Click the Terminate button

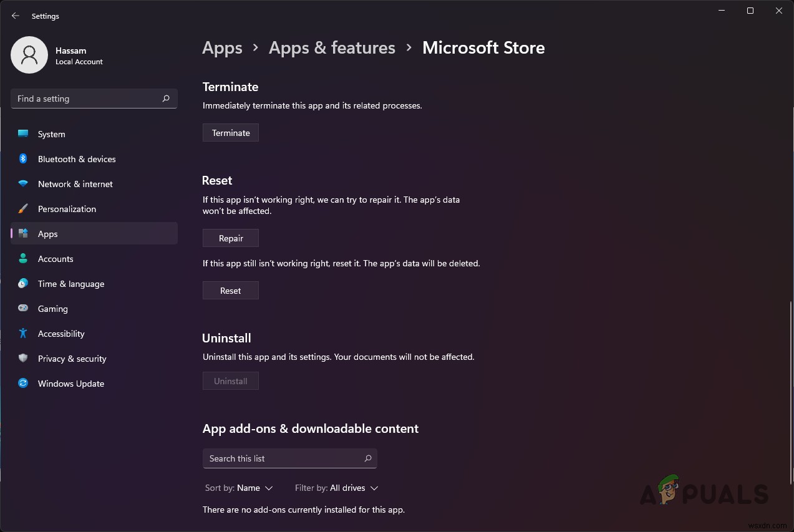230,132
